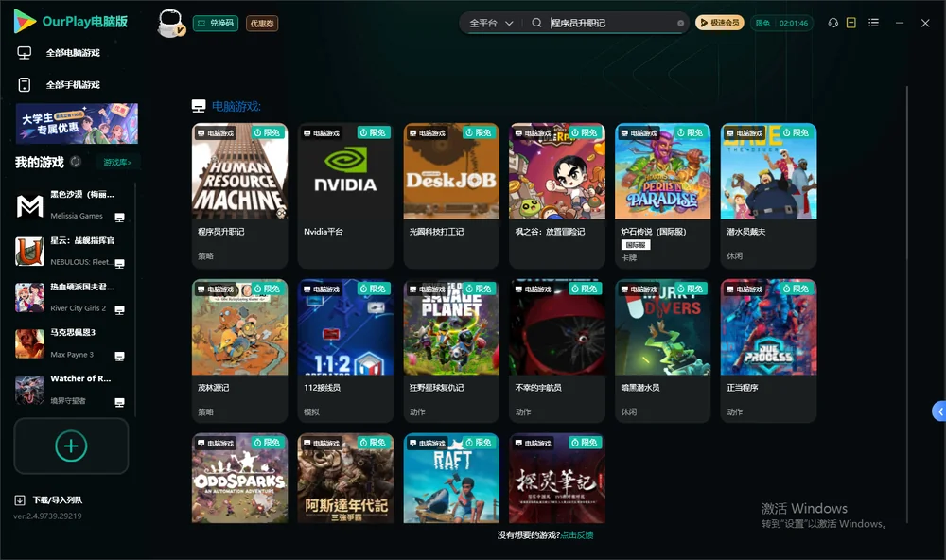Click the version text ver:2.4.9739.29219

tap(47, 516)
